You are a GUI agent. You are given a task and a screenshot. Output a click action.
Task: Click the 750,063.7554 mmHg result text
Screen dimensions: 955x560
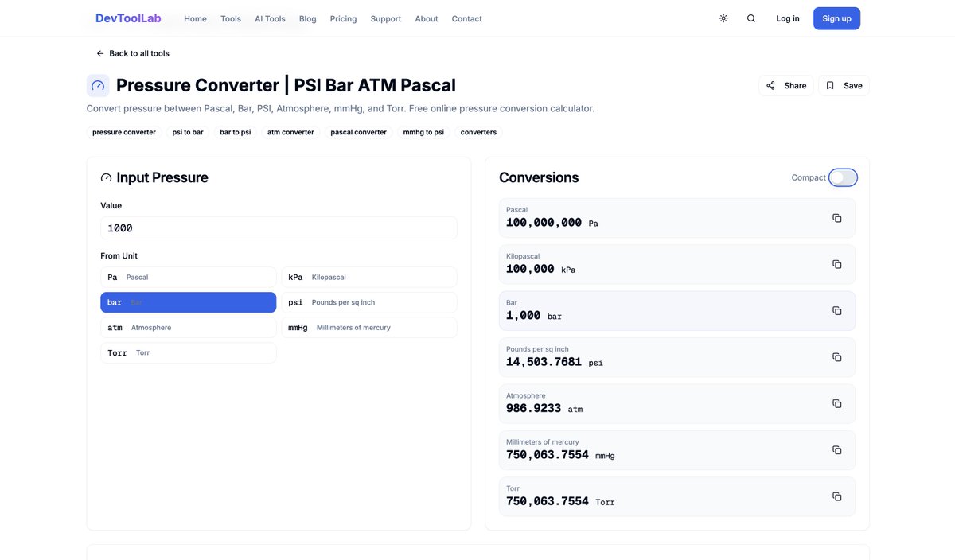coord(560,455)
